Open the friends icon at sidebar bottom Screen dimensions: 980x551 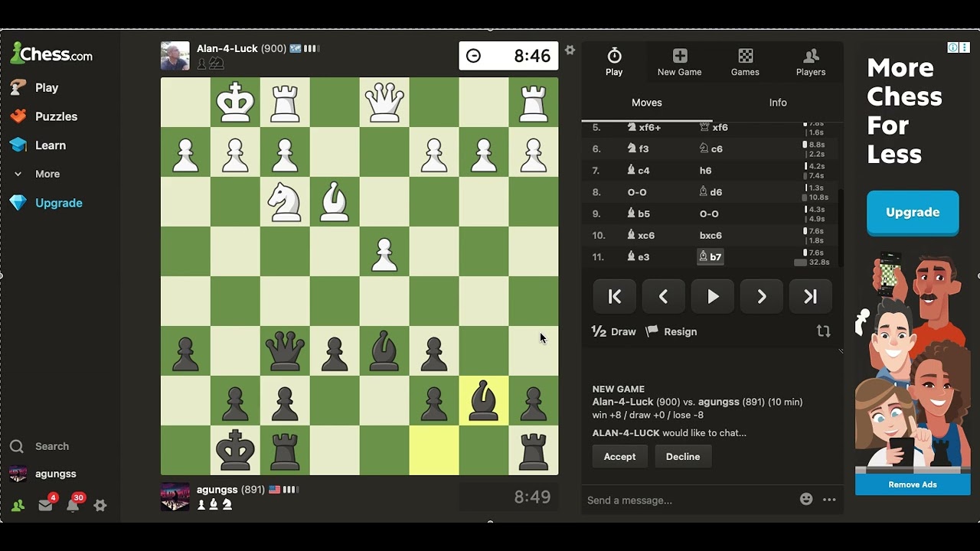(18, 506)
